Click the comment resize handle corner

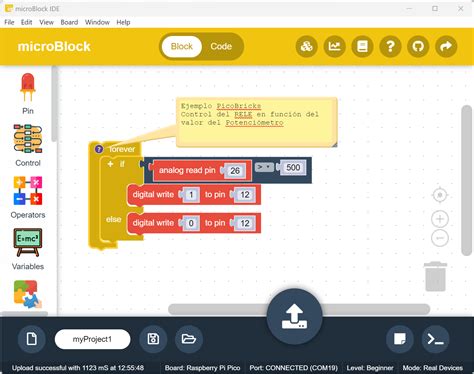click(x=334, y=144)
